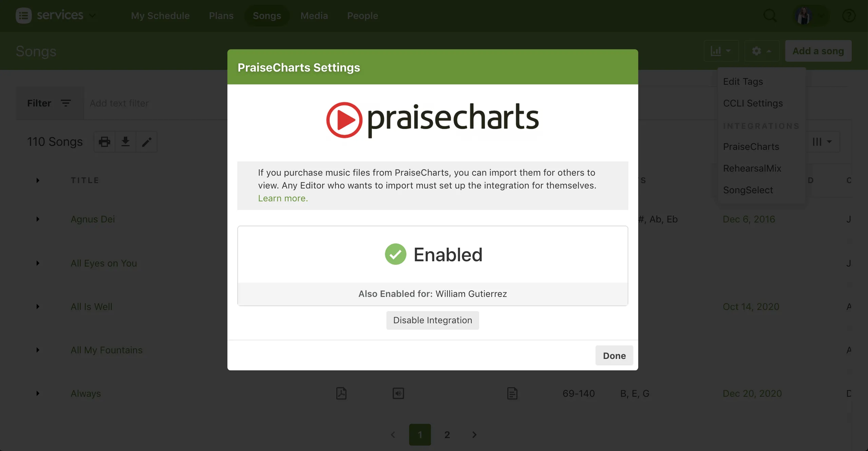This screenshot has height=451, width=868.
Task: Go to page 2 of the songs list
Action: 447,434
